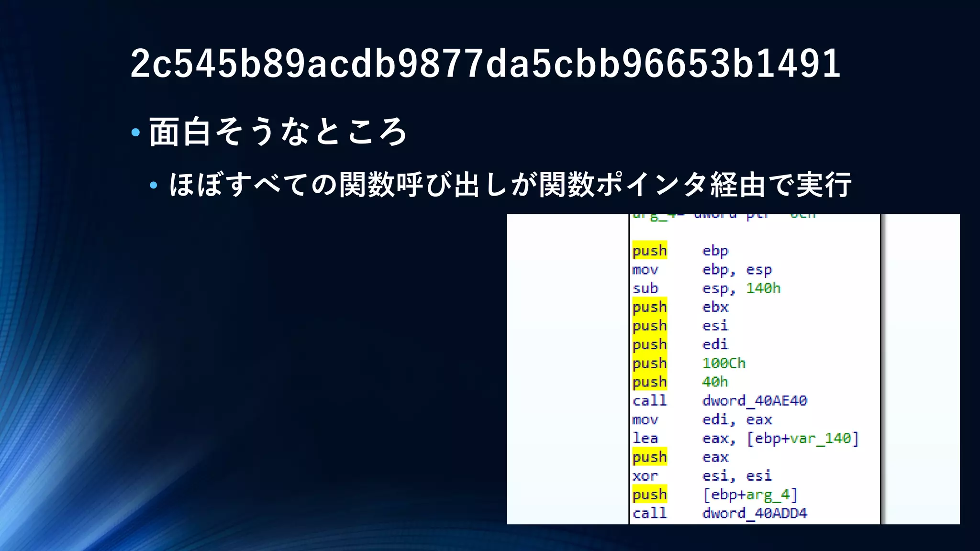
Task: Click the 'lea eax, [ebp+var_140]' line
Action: tap(746, 439)
